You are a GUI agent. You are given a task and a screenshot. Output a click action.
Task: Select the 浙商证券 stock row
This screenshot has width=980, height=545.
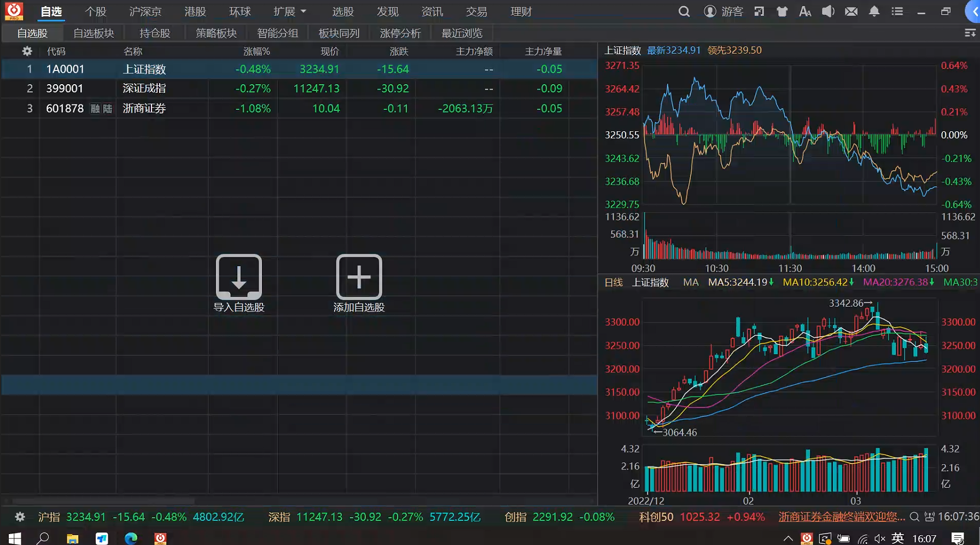144,108
